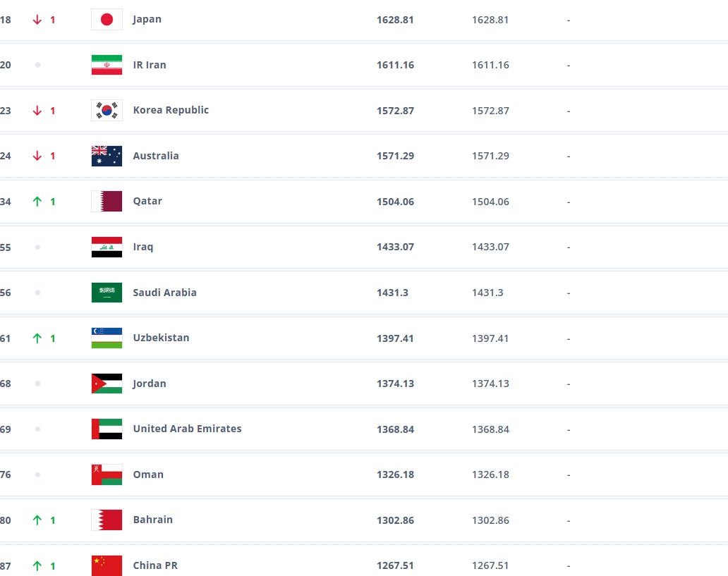The height and width of the screenshot is (576, 728).
Task: Click the China PR flag icon
Action: [x=107, y=565]
